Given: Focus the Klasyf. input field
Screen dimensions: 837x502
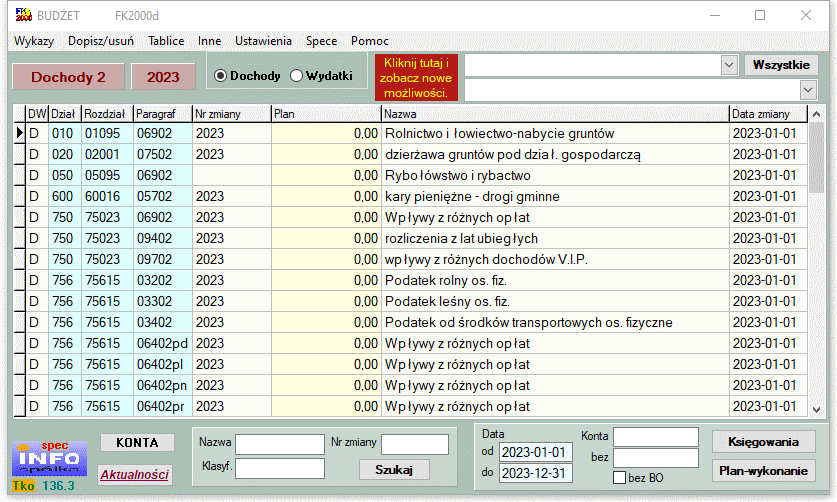Looking at the screenshot, I should (x=280, y=468).
